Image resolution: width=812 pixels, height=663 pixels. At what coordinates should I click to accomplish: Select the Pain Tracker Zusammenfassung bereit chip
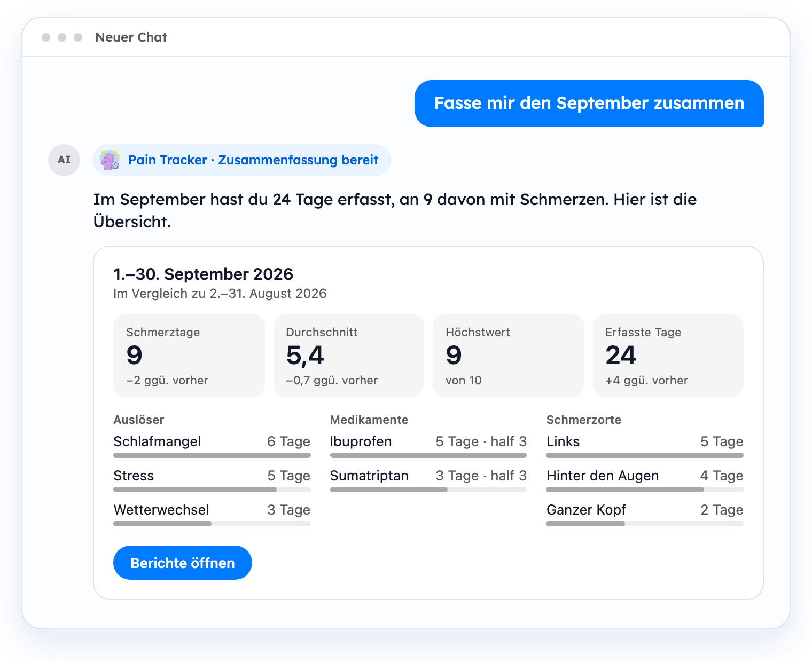pyautogui.click(x=242, y=160)
